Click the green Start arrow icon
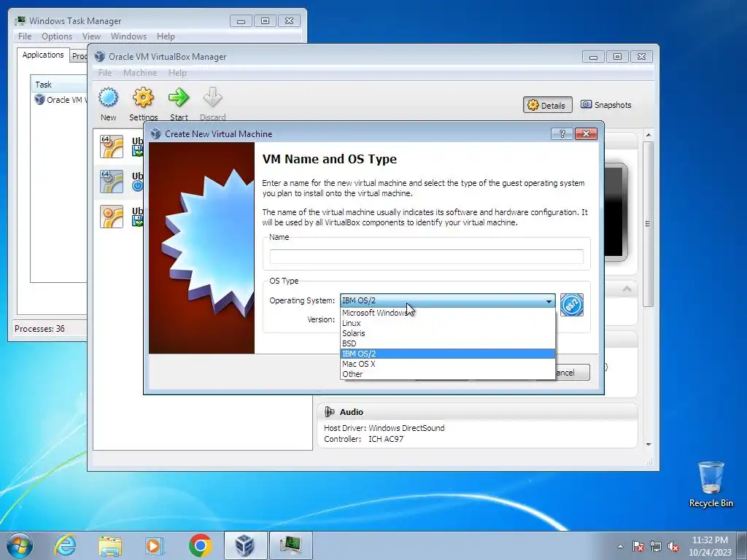Image resolution: width=747 pixels, height=560 pixels. [x=179, y=98]
